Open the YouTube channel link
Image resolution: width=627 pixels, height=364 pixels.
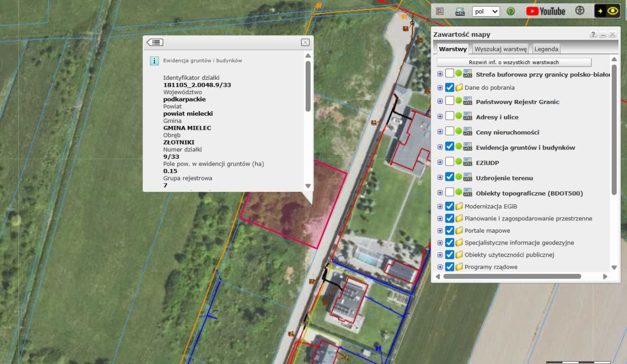[x=546, y=11]
